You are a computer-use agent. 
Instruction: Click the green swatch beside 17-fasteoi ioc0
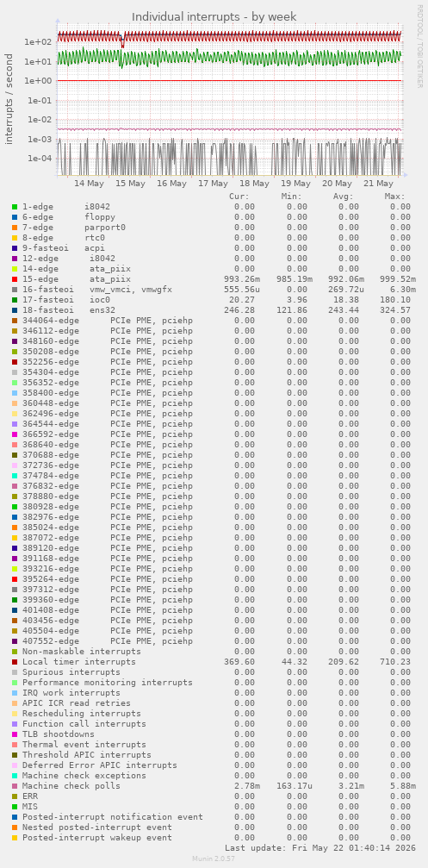pyautogui.click(x=15, y=299)
